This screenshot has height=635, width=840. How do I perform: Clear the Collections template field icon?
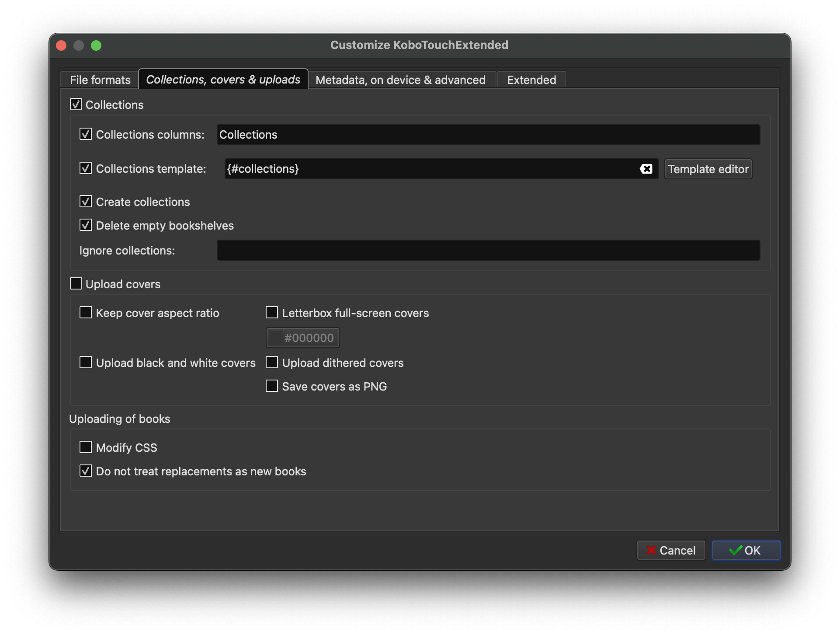[646, 169]
